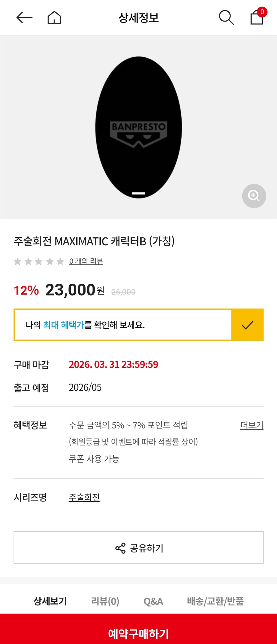Image resolution: width=277 pixels, height=644 pixels.
Task: Click the image zoom magnifier icon
Action: pyautogui.click(x=254, y=196)
